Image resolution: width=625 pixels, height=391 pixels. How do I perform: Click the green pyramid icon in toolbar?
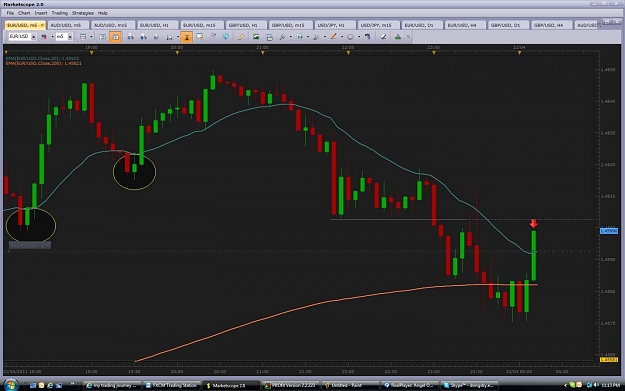[398, 37]
